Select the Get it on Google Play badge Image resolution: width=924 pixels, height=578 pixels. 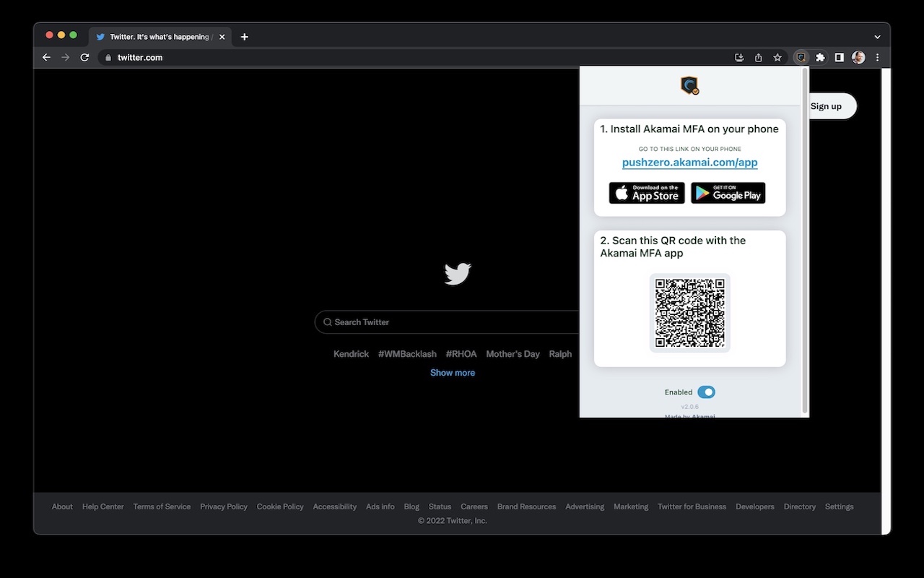coord(728,193)
